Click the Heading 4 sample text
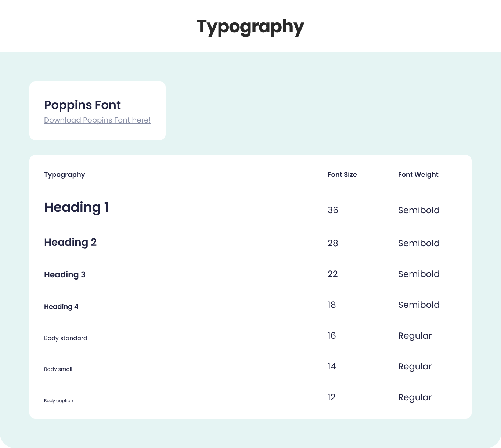This screenshot has width=501, height=448. tap(61, 307)
